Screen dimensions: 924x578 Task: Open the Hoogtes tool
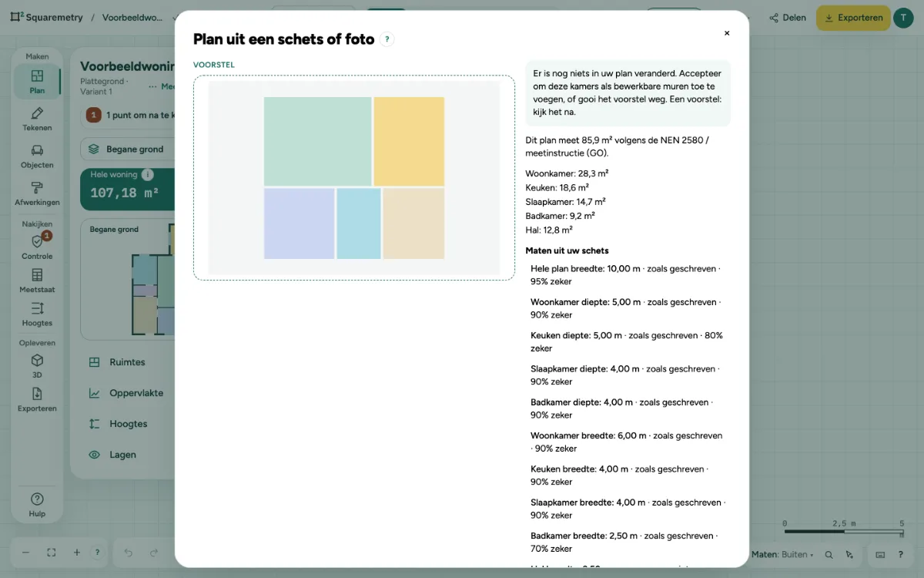coord(37,314)
